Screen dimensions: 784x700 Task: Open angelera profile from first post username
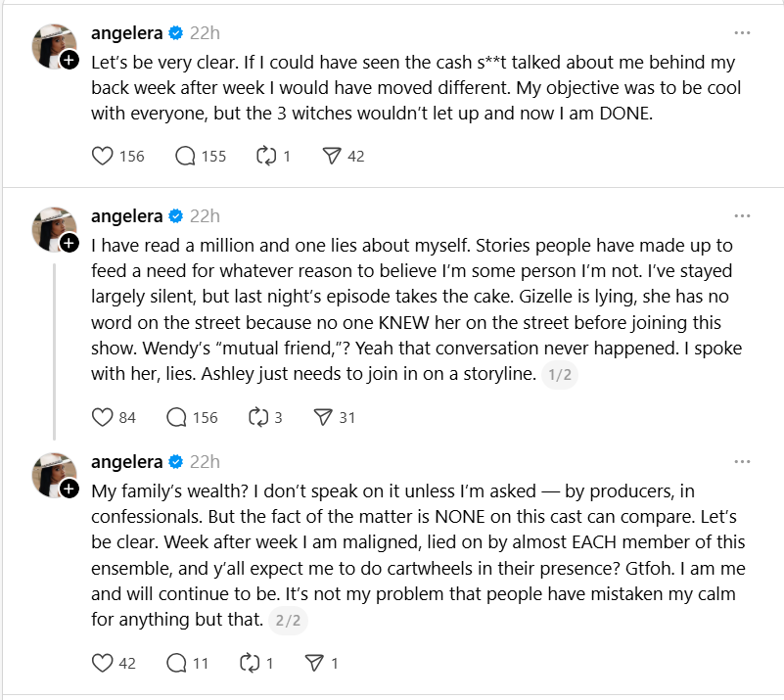[127, 33]
